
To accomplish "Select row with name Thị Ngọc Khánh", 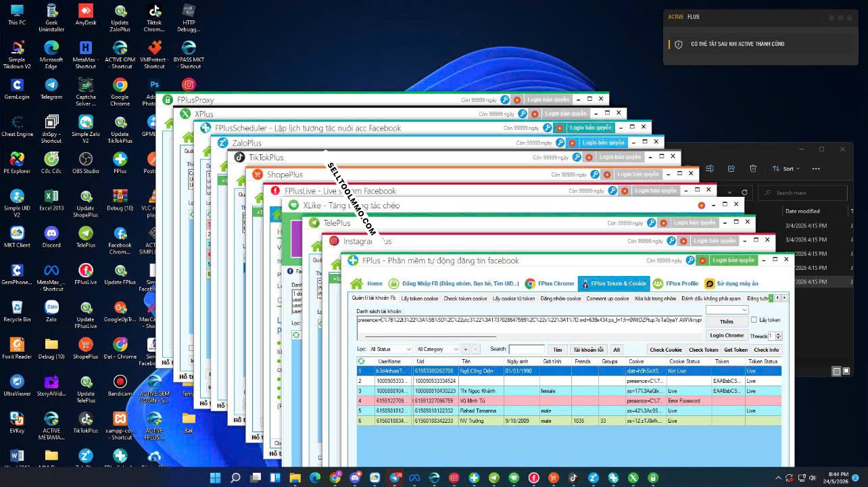I will [569, 391].
